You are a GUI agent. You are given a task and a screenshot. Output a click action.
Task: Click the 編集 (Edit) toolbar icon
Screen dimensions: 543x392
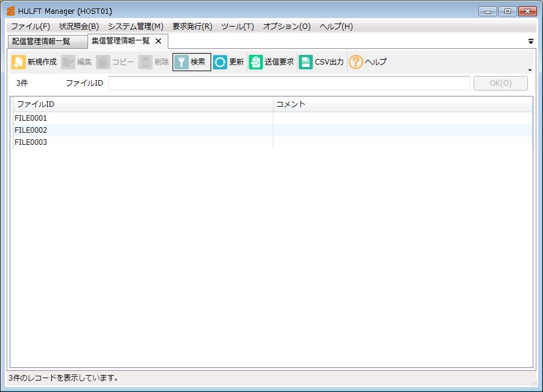click(68, 62)
